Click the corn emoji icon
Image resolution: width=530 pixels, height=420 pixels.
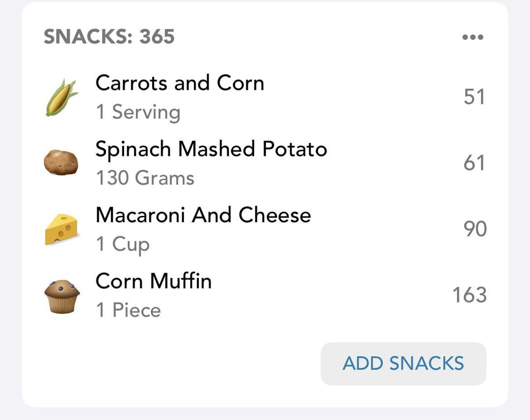pyautogui.click(x=61, y=97)
